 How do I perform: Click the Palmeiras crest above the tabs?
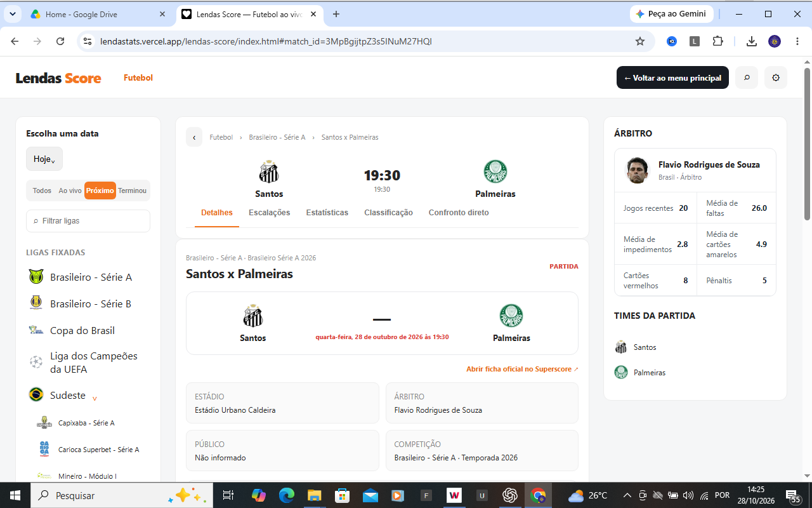(x=495, y=171)
